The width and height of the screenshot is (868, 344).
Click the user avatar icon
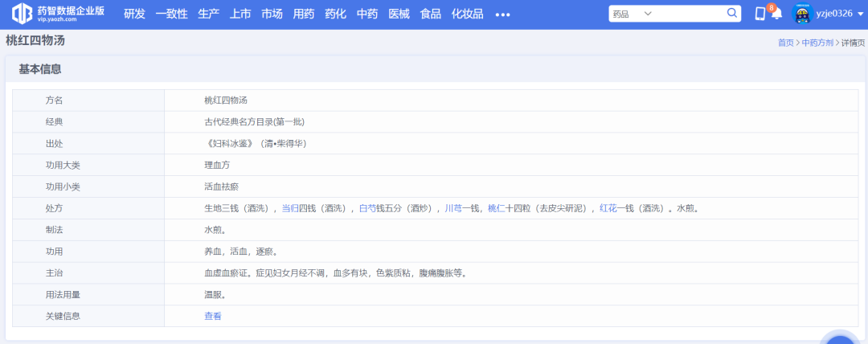801,14
